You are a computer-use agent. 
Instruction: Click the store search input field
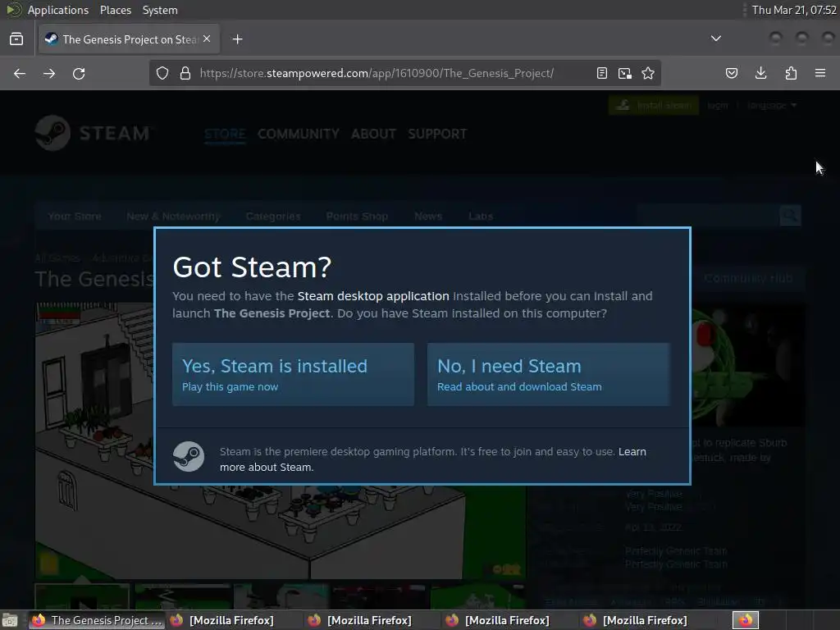(x=708, y=216)
